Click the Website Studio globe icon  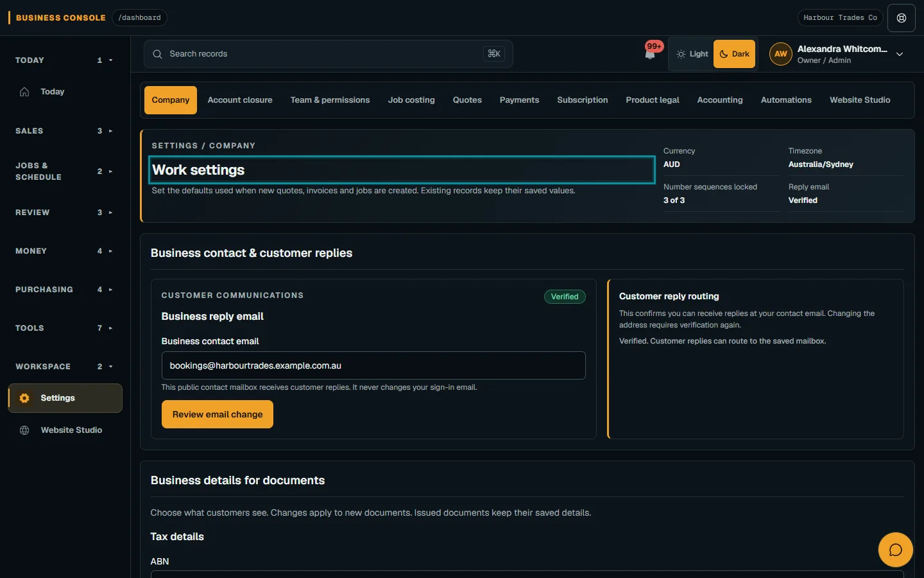click(x=24, y=430)
